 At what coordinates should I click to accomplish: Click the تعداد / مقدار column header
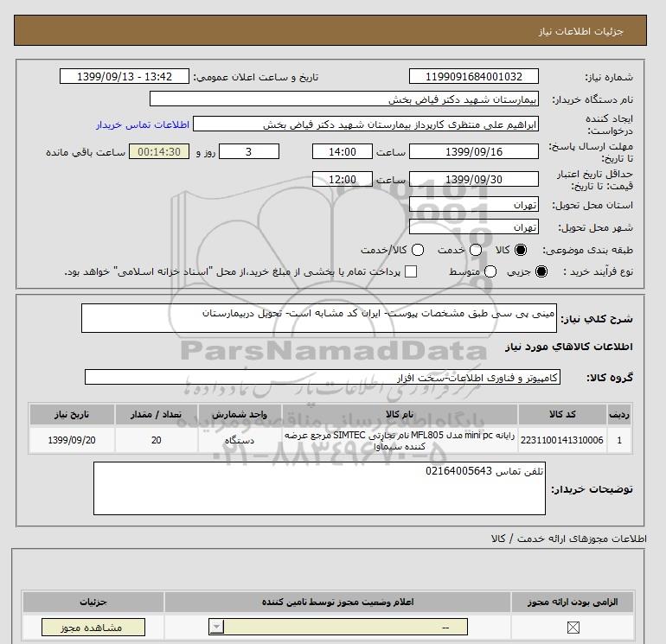(x=157, y=414)
